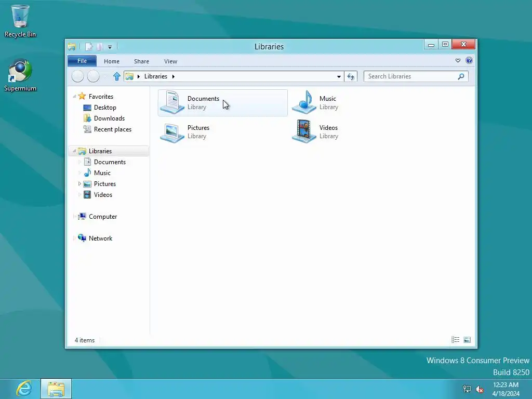This screenshot has width=532, height=399.
Task: Open the Documents library icon
Action: point(172,102)
